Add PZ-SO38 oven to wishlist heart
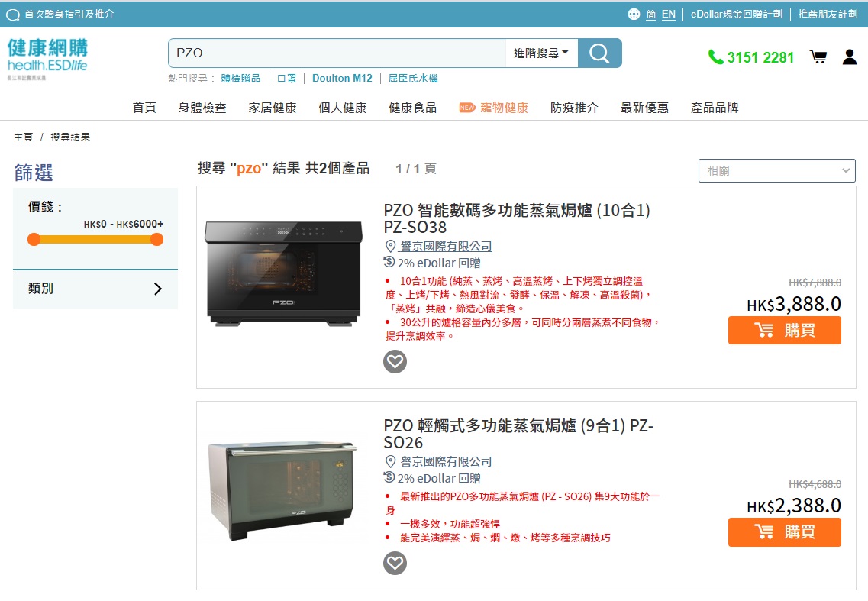 pyautogui.click(x=395, y=362)
